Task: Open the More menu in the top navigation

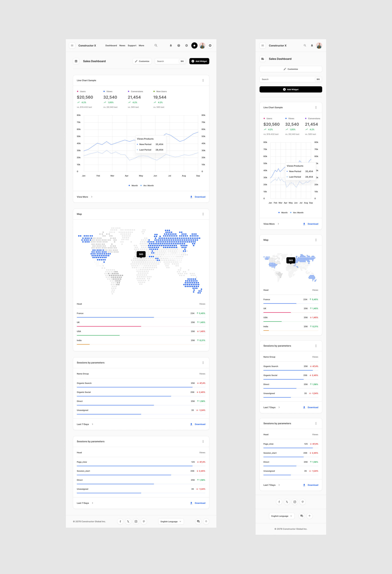Action: 141,46
